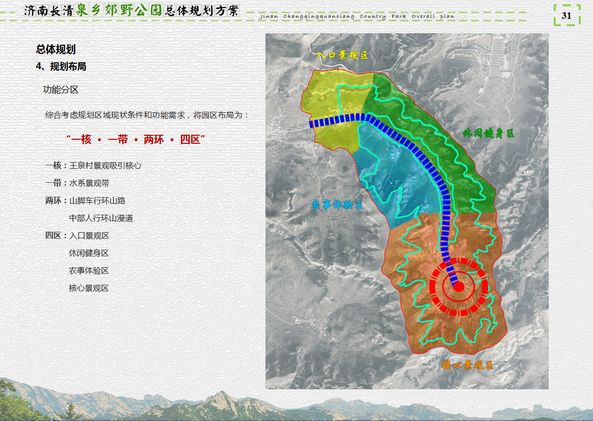Click the list entry 休闲健身区
This screenshot has height=421, width=593.
click(x=88, y=253)
